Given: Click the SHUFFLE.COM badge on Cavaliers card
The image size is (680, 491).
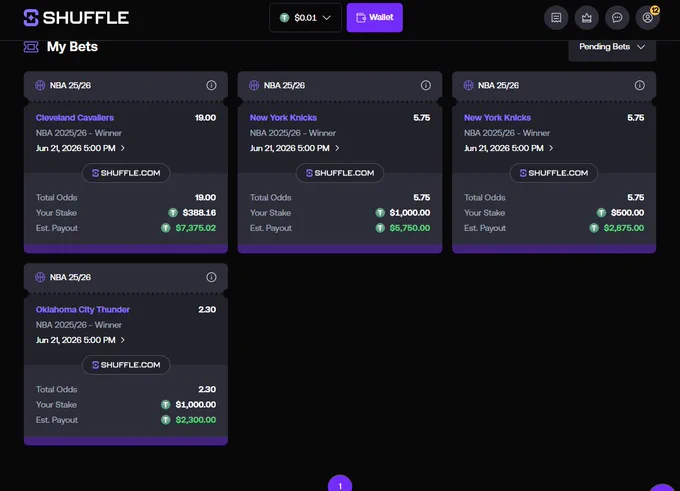Looking at the screenshot, I should (x=126, y=173).
